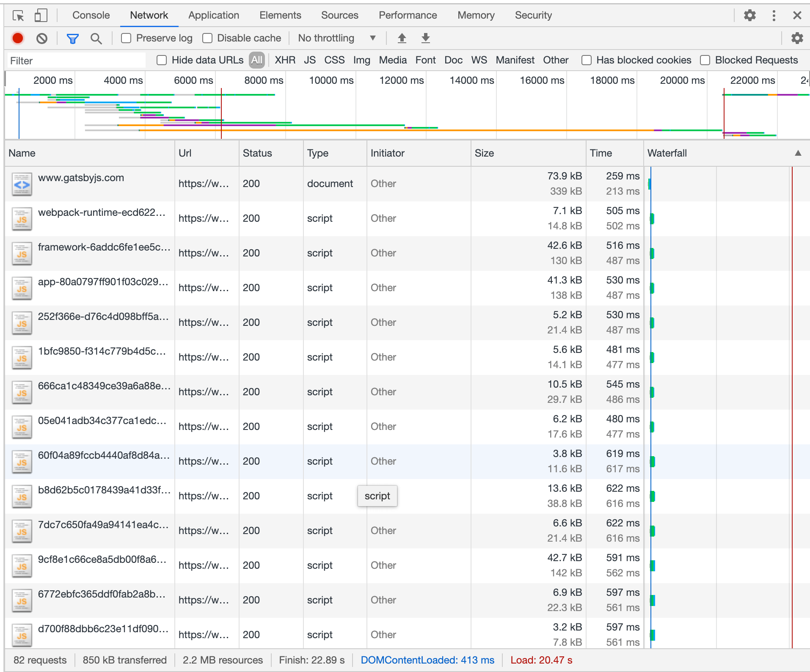Click document icon for www.gatsbyjs.com

[22, 184]
